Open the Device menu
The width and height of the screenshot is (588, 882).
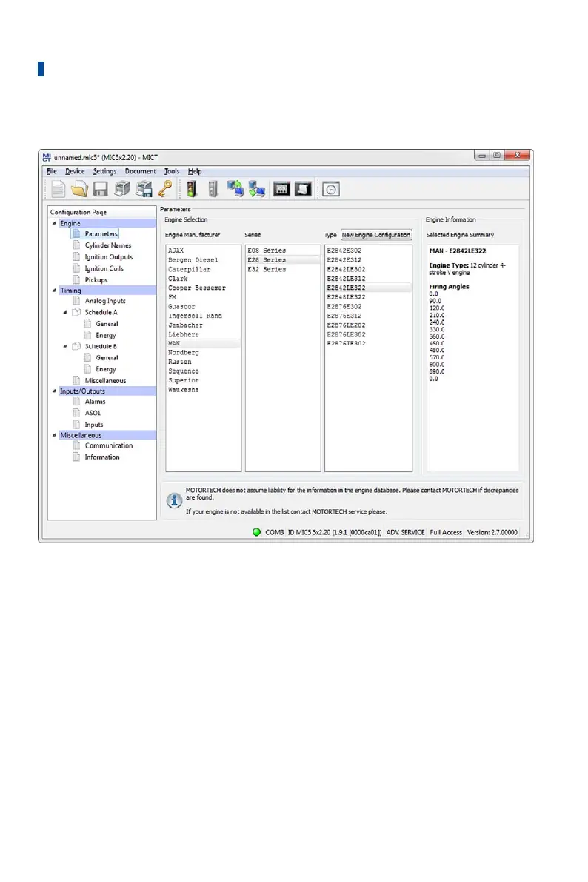[x=75, y=171]
